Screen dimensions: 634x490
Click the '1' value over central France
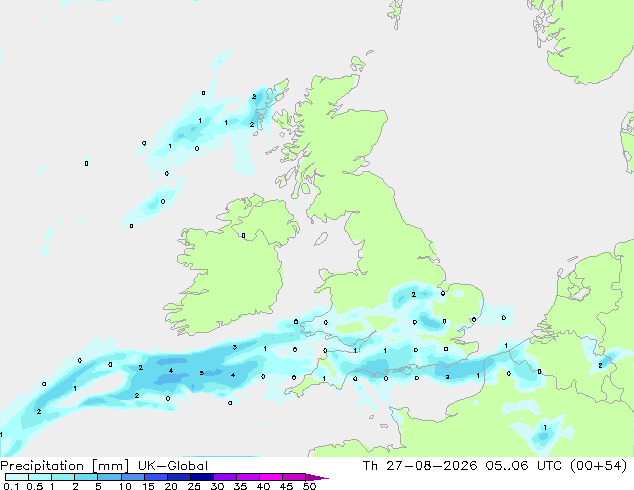click(545, 427)
